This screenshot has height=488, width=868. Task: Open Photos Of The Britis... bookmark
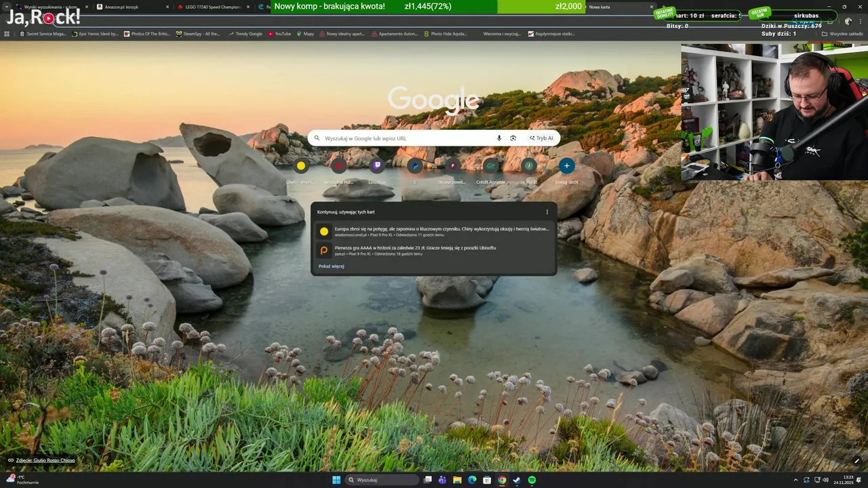pos(147,33)
